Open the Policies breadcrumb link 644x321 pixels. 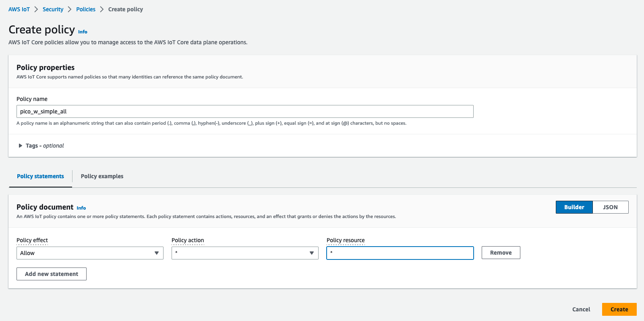point(86,9)
